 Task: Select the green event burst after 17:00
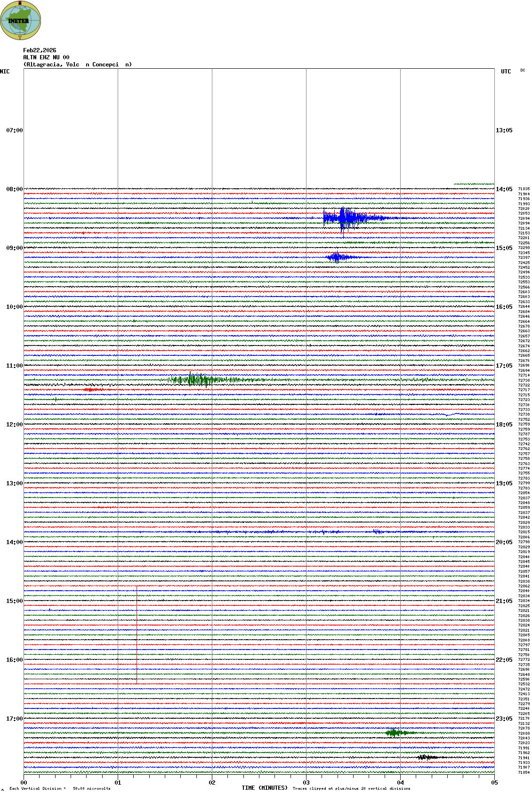click(x=396, y=732)
